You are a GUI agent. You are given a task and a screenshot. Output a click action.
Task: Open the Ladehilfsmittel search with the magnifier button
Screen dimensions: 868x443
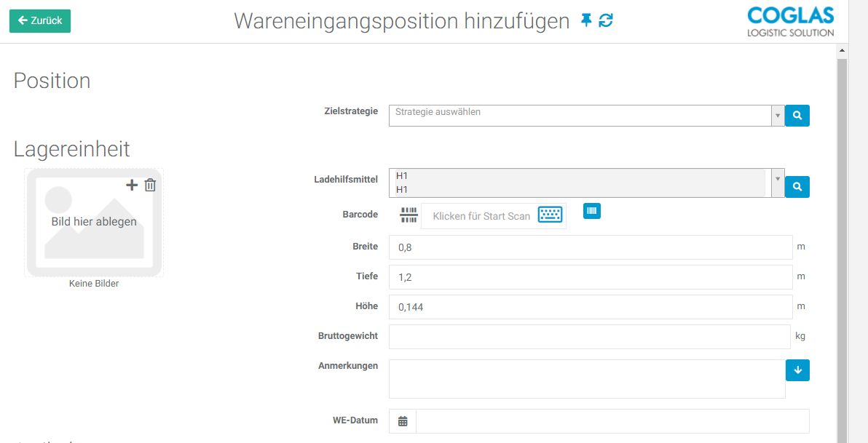tap(797, 187)
